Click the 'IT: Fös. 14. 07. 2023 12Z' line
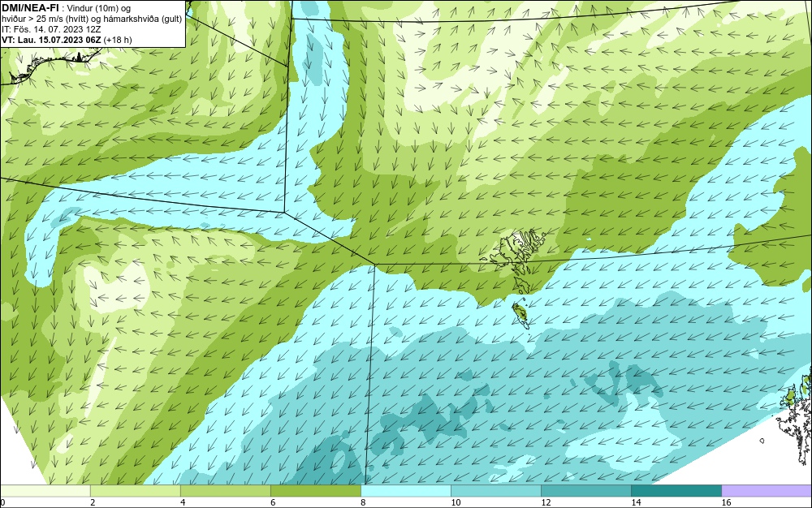The width and height of the screenshot is (812, 508). click(51, 29)
